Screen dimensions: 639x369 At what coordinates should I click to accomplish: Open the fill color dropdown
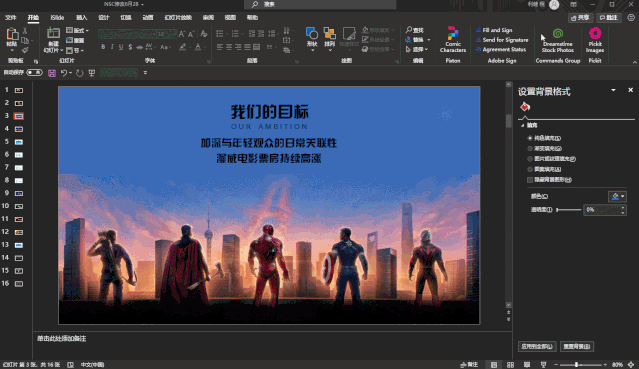[x=617, y=197]
